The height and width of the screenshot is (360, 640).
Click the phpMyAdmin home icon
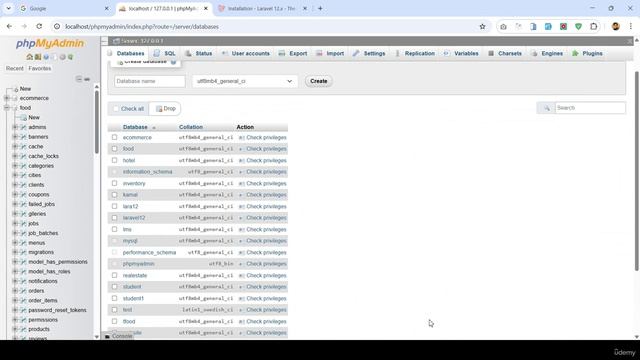[29, 57]
